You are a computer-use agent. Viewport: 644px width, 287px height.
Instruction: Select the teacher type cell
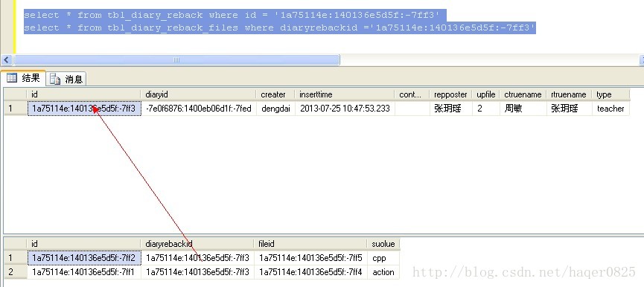pyautogui.click(x=610, y=109)
